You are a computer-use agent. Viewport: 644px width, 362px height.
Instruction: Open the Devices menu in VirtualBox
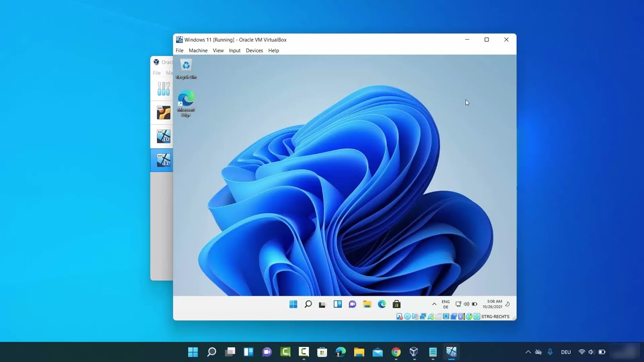254,50
